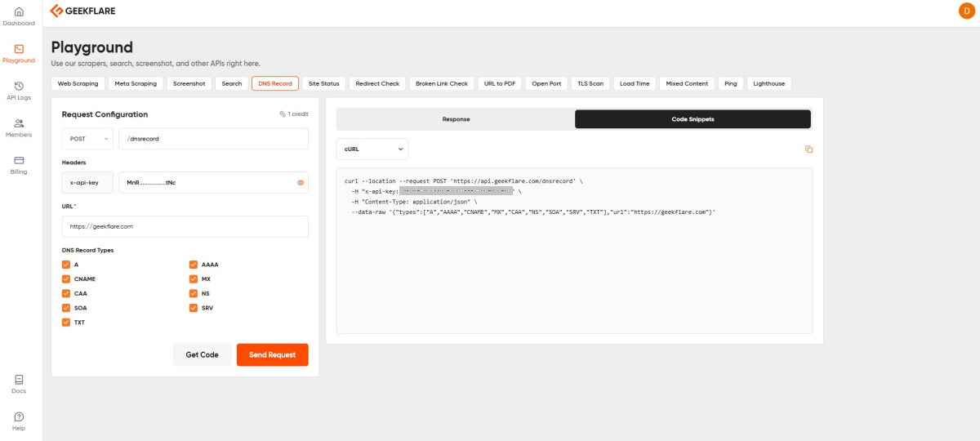Switch to Mixed Content tab
Screen dimensions: 980x441
coord(687,83)
